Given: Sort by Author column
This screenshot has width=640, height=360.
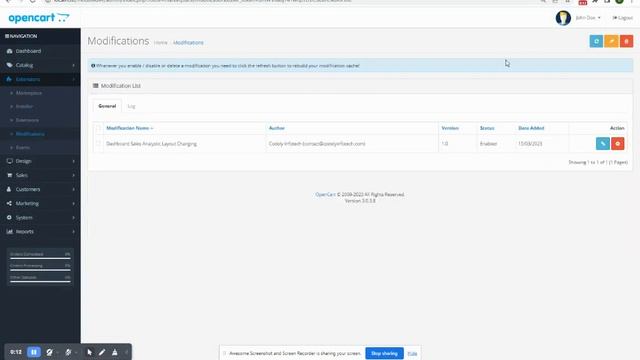Looking at the screenshot, I should 276,128.
